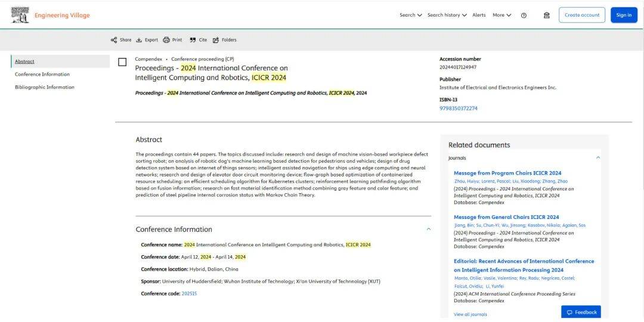Open the help question mark icon
The width and height of the screenshot is (644, 322).
click(524, 15)
